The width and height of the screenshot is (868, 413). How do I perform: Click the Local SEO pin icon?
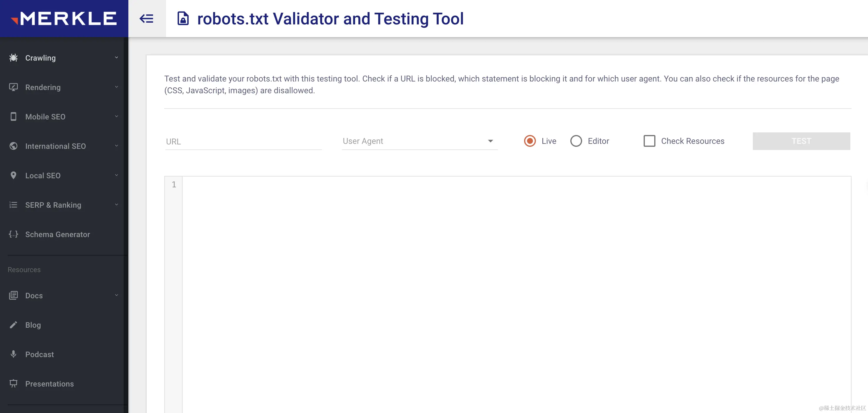click(14, 175)
